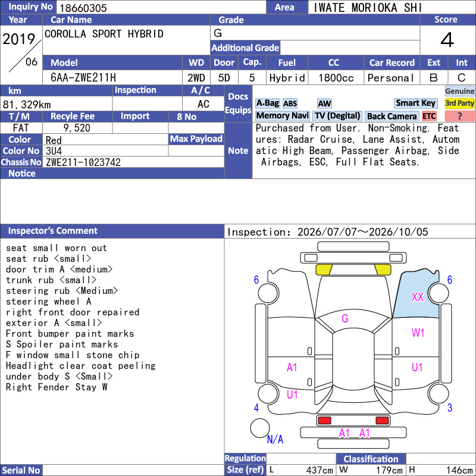The height and width of the screenshot is (476, 476).
Task: Click mileage 81,329km
Action: point(27,105)
